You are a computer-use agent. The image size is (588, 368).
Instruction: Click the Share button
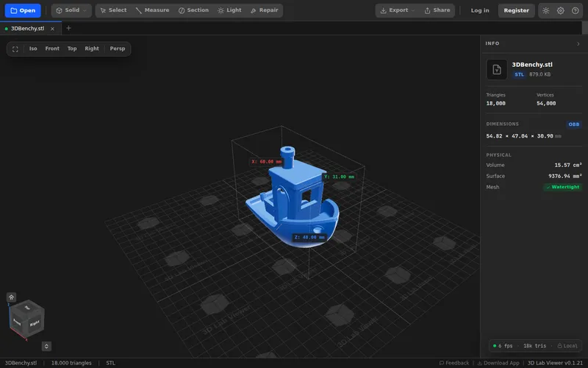point(437,10)
